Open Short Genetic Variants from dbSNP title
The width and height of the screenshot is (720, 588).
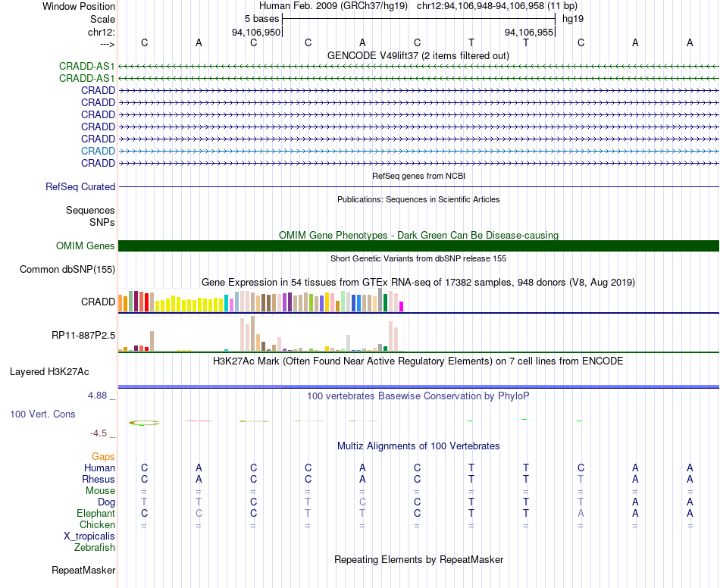coord(418,258)
